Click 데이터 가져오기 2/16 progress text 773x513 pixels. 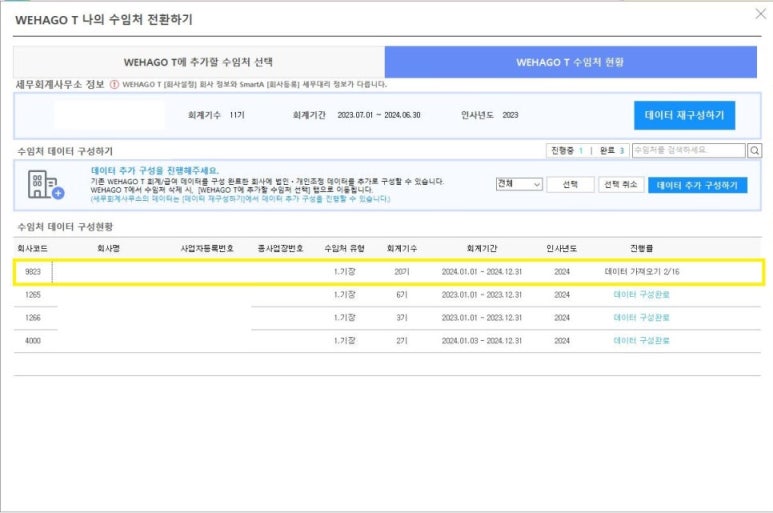[x=642, y=272]
